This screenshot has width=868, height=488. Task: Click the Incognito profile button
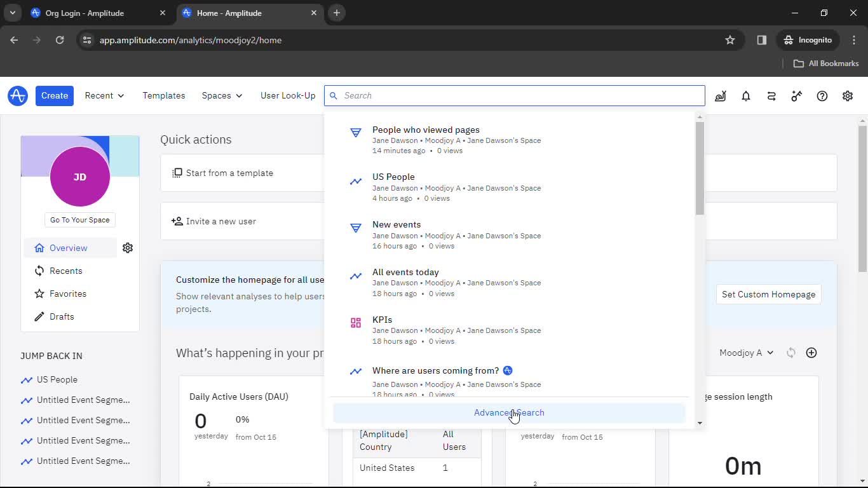coord(808,40)
